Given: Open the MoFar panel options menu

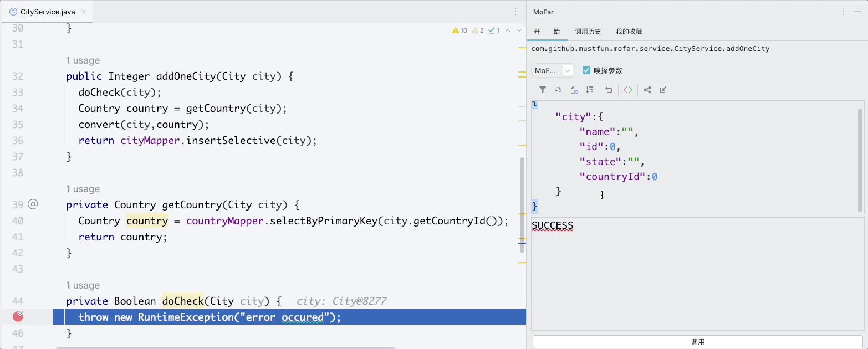Looking at the screenshot, I should [843, 12].
